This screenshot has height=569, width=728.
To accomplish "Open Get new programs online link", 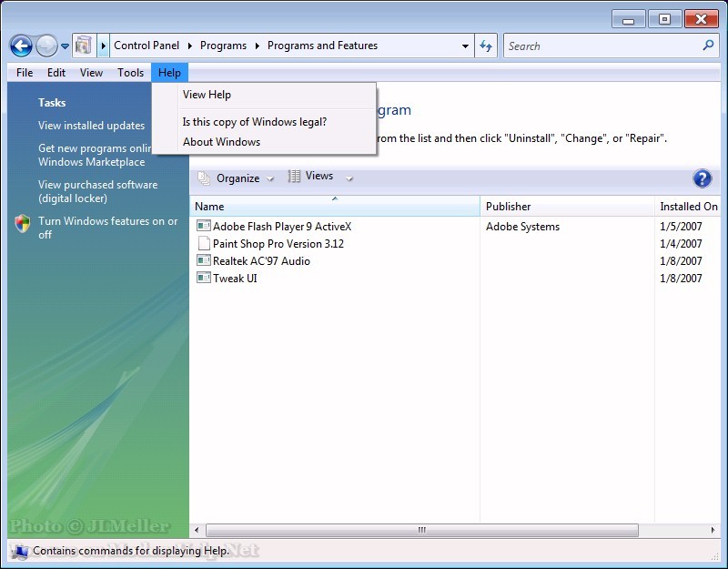I will [95, 155].
